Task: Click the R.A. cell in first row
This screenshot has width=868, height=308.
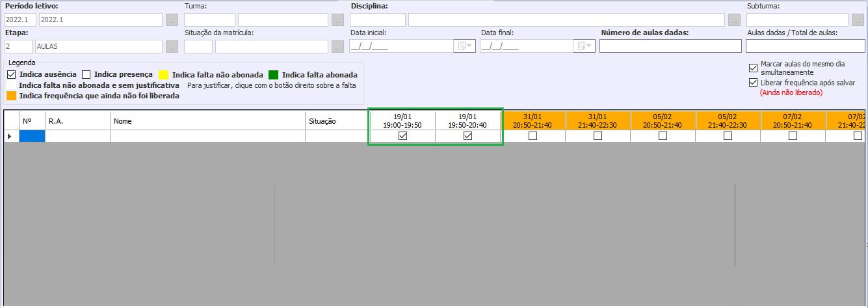Action: point(77,136)
